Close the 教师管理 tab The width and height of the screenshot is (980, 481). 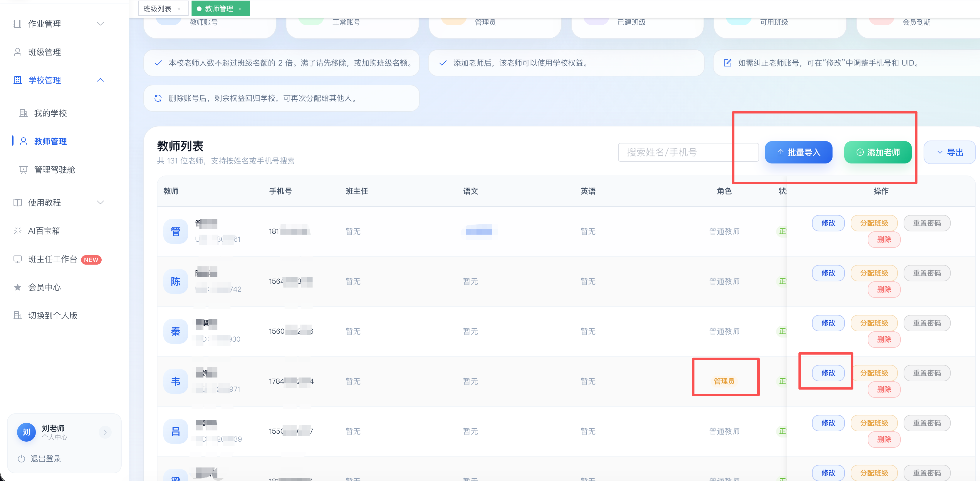click(x=240, y=9)
